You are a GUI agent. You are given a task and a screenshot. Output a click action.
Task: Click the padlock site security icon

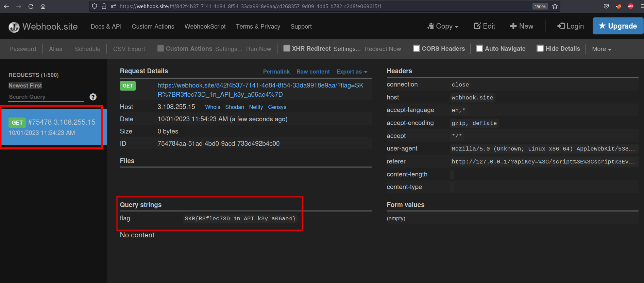104,6
